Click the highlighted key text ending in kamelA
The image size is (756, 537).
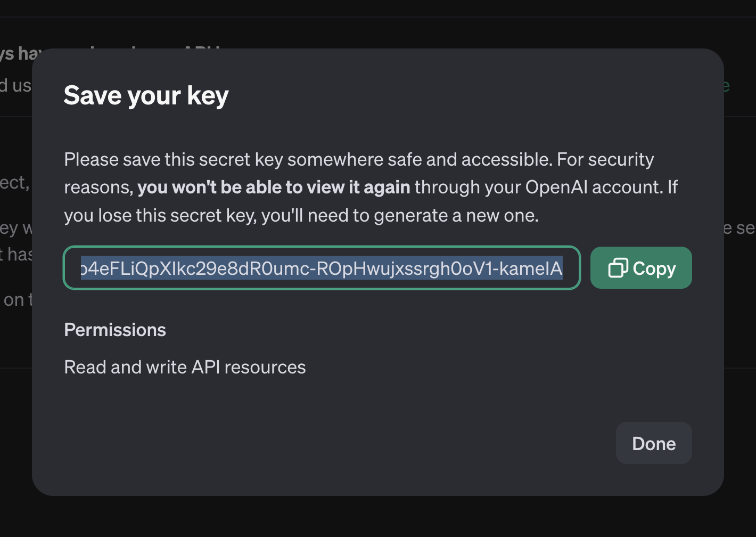(322, 268)
